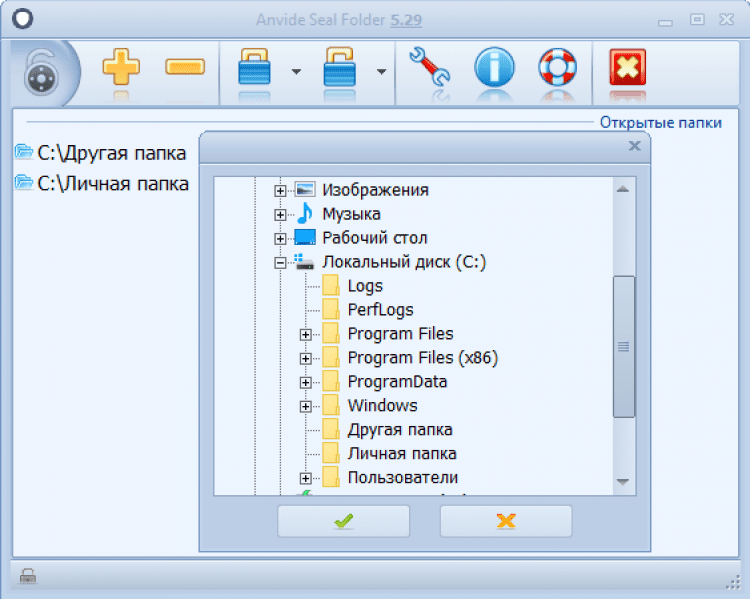
Task: Select Локальный диск (C:) in tree
Action: (404, 262)
